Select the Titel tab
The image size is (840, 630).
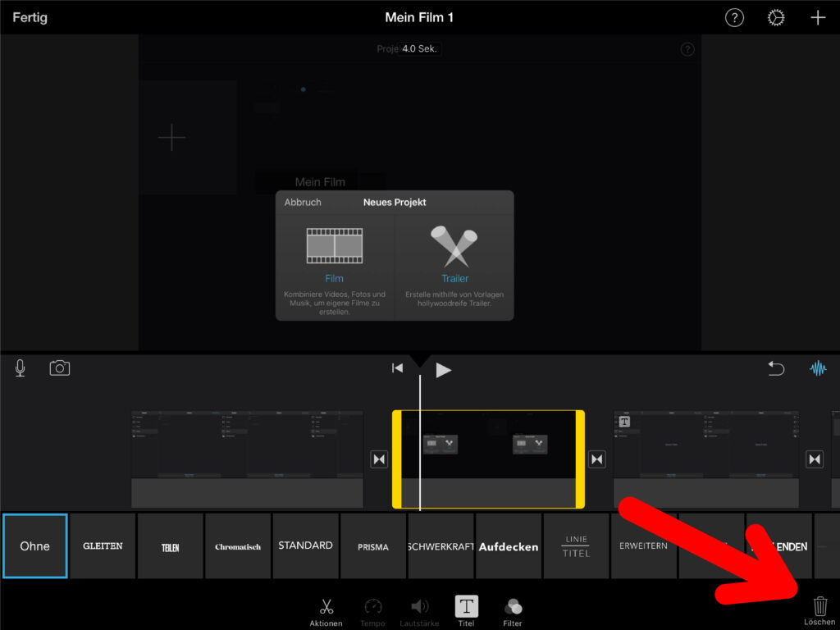(x=466, y=611)
